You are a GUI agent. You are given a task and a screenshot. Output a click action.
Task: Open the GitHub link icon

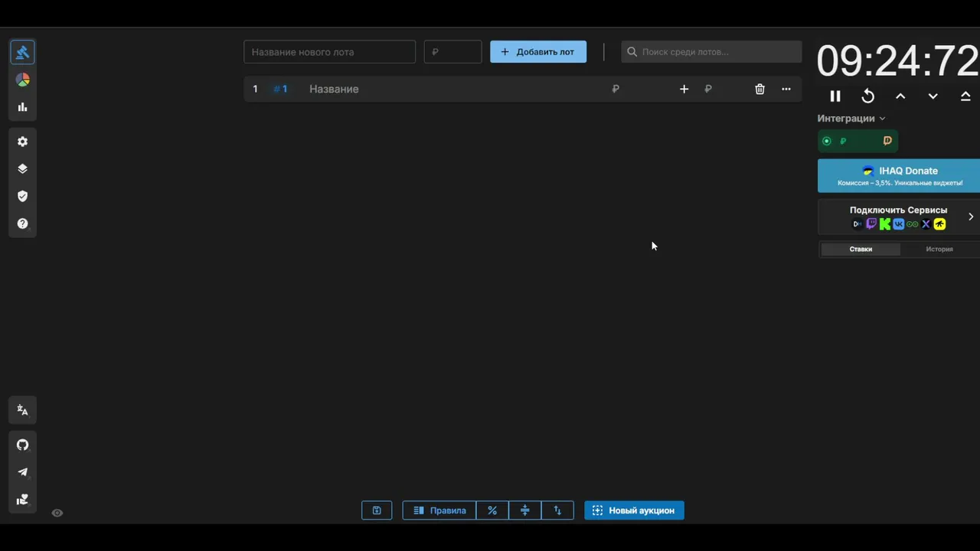(22, 445)
